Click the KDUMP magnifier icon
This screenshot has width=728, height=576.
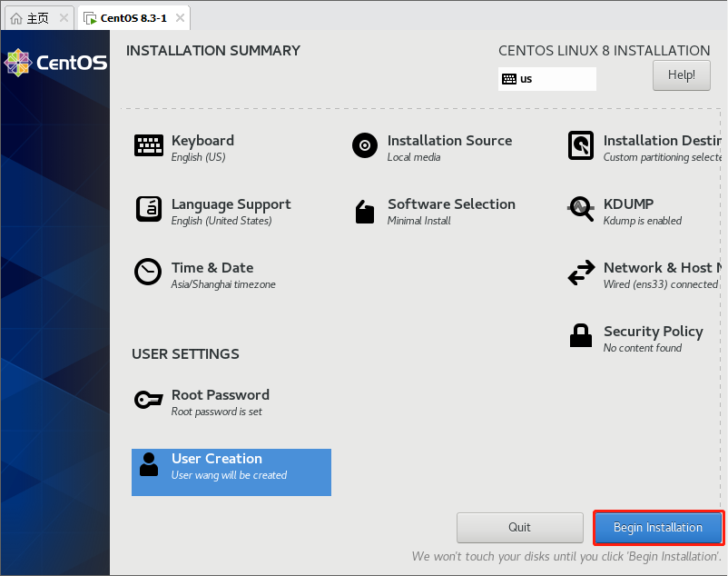click(581, 209)
